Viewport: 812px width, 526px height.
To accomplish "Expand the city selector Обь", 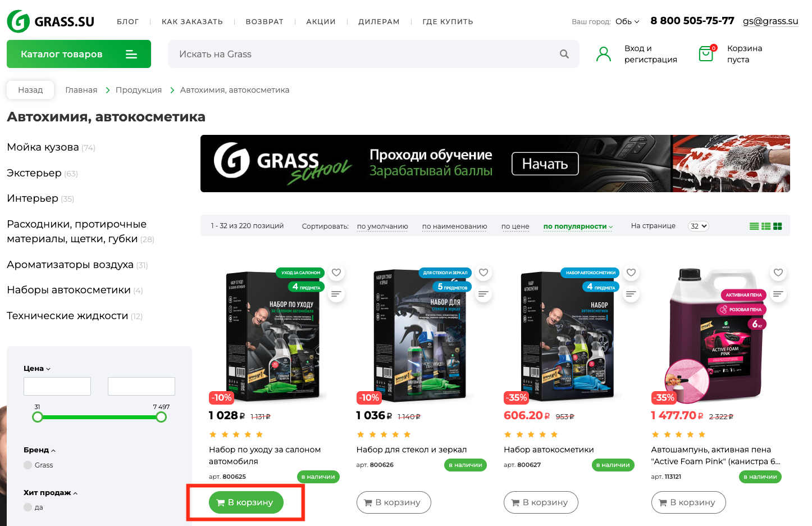I will [x=627, y=21].
